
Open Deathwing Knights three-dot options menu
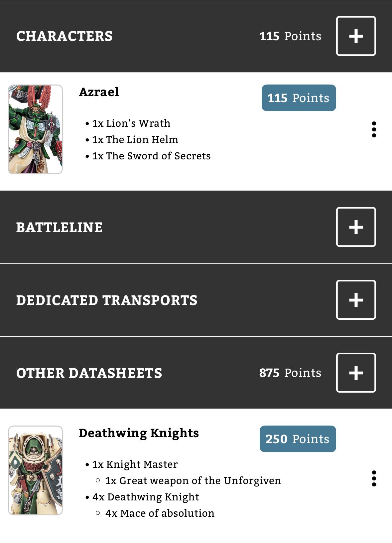pyautogui.click(x=374, y=478)
